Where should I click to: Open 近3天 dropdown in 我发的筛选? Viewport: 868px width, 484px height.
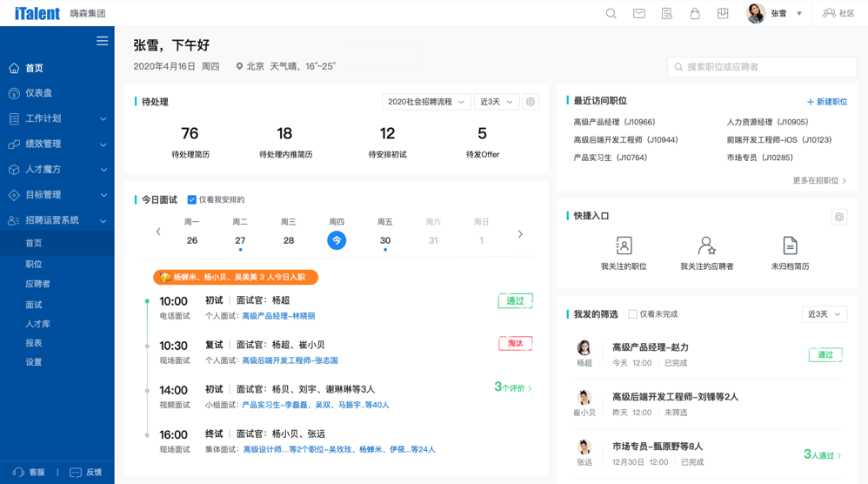(824, 314)
